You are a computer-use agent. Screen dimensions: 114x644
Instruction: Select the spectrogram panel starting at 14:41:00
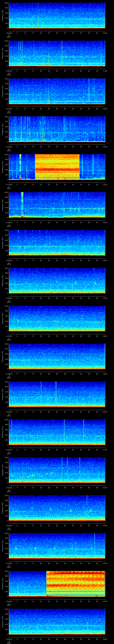[x=57, y=470]
